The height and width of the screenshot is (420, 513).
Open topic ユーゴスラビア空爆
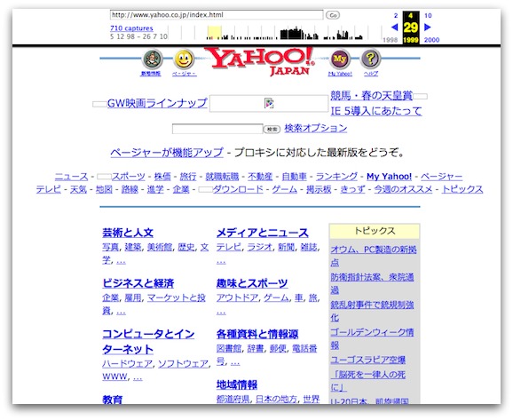368,361
